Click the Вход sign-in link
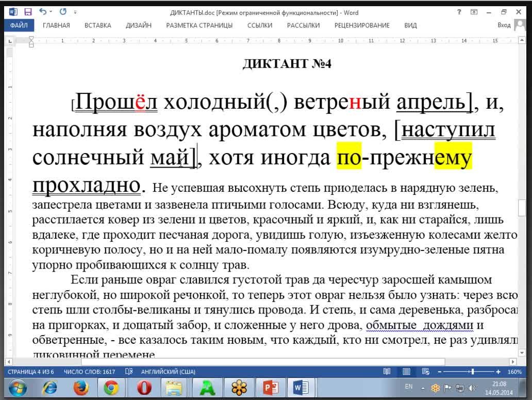This screenshot has height=400, width=532. 504,25
